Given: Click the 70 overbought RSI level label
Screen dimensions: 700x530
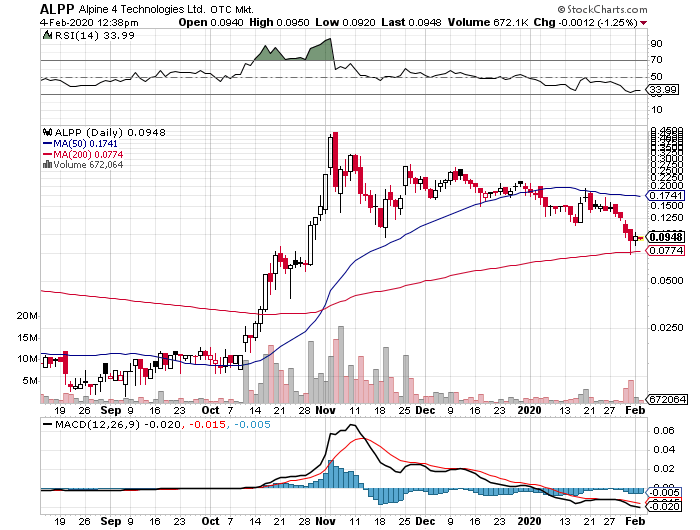Looking at the screenshot, I should click(x=656, y=59).
